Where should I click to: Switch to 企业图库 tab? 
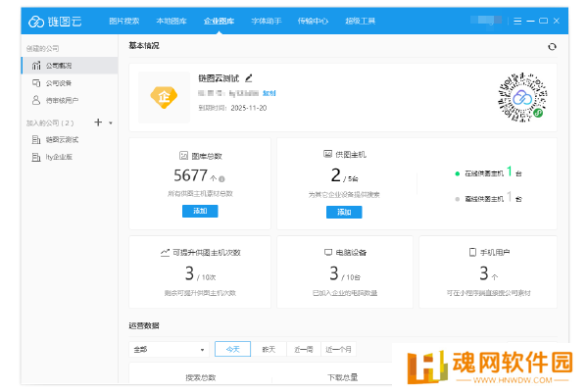[219, 21]
